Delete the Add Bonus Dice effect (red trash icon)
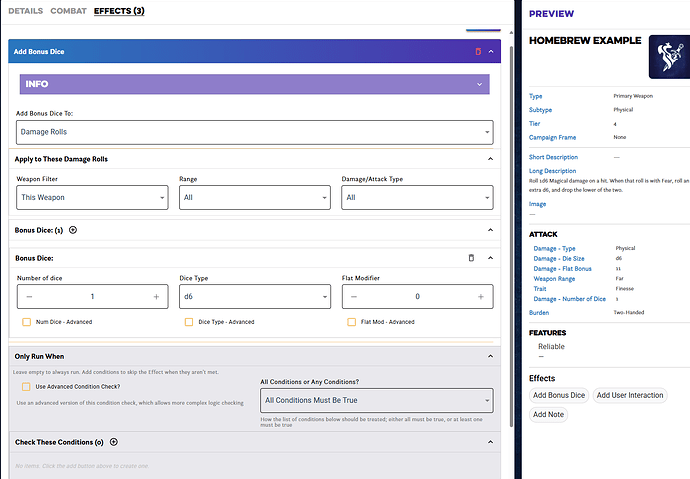This screenshot has height=479, width=690. [478, 51]
